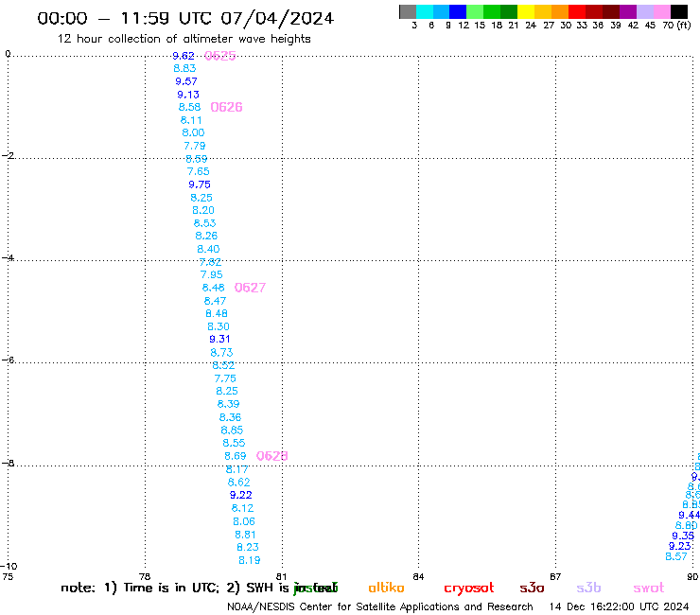Click the 8.26 wave height value
This screenshot has width=700, height=615.
click(206, 236)
